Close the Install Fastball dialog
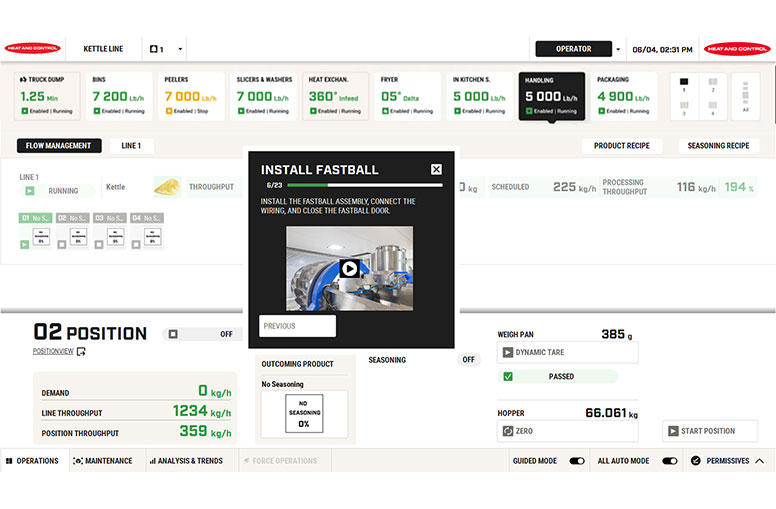Image resolution: width=776 pixels, height=509 pixels. tap(436, 169)
